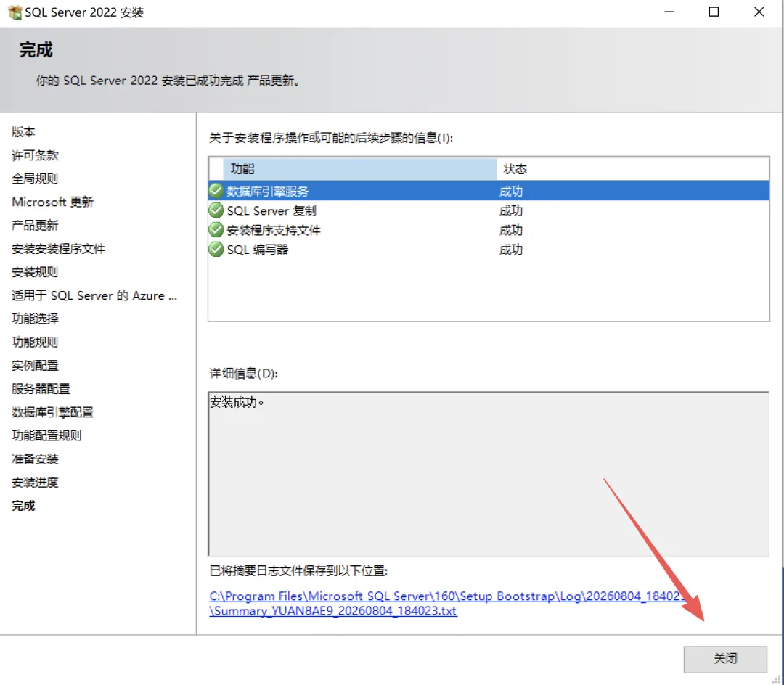Open the Summary log file link
This screenshot has width=784, height=685.
click(447, 603)
